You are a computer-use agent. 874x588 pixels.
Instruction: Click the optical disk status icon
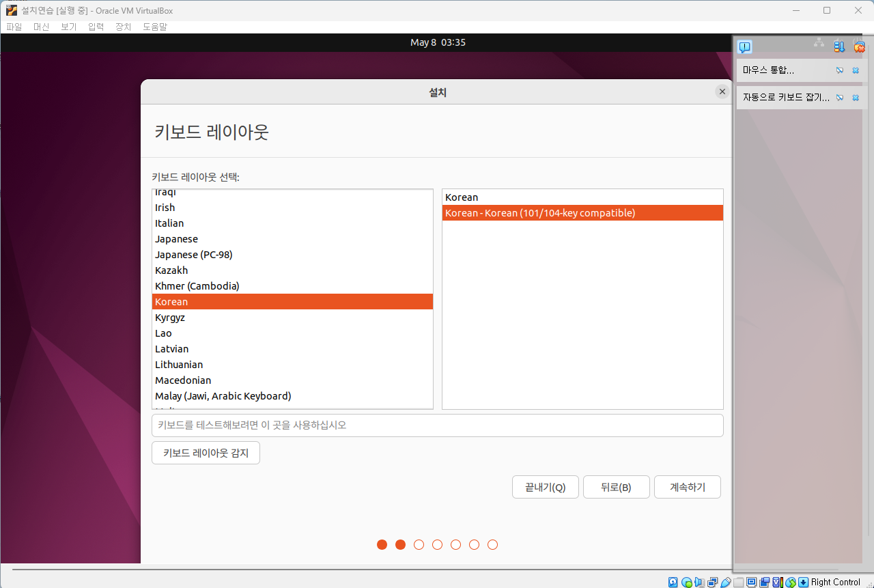687,582
